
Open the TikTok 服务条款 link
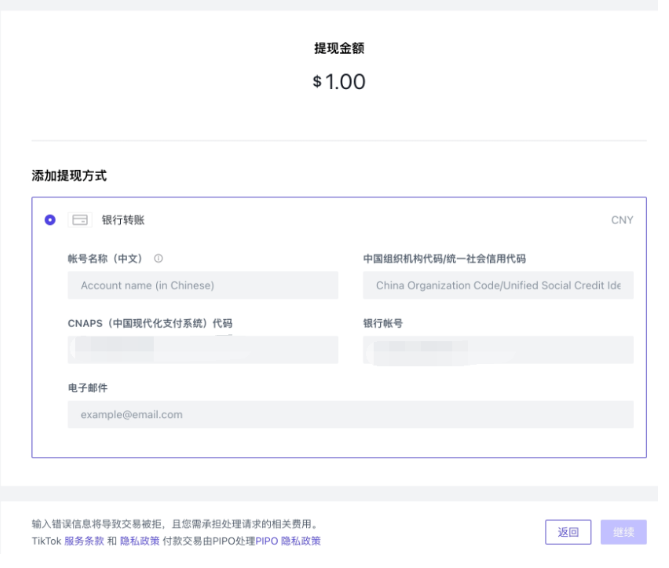(x=83, y=541)
